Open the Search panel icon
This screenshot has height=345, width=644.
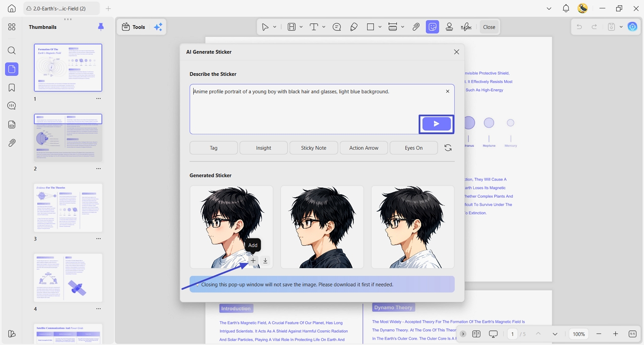(12, 51)
